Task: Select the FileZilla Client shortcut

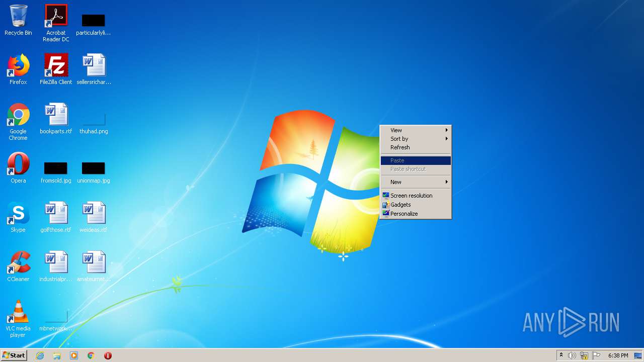Action: point(56,69)
